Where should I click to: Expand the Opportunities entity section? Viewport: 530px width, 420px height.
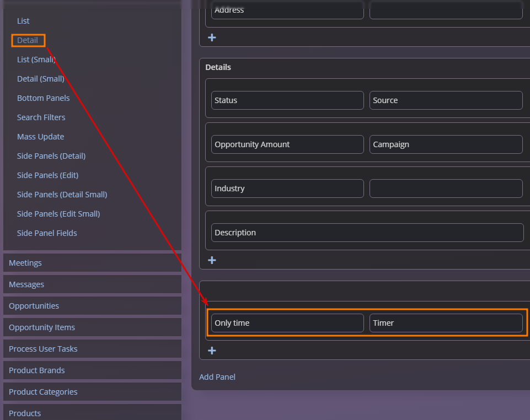coord(34,306)
